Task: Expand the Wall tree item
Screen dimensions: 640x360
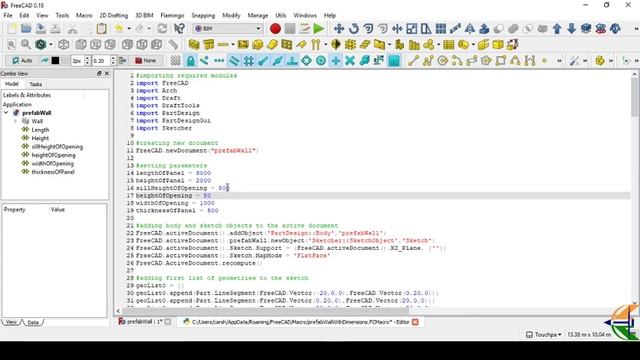Action: (16, 121)
